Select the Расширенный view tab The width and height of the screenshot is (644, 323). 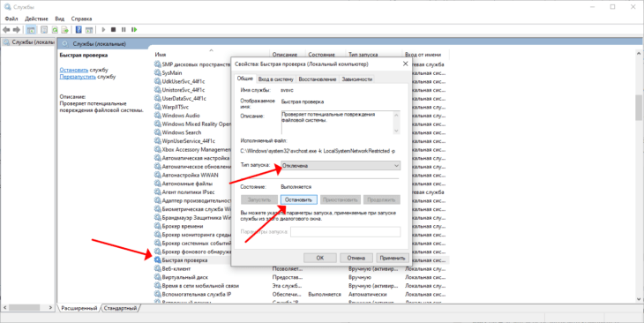[79, 308]
